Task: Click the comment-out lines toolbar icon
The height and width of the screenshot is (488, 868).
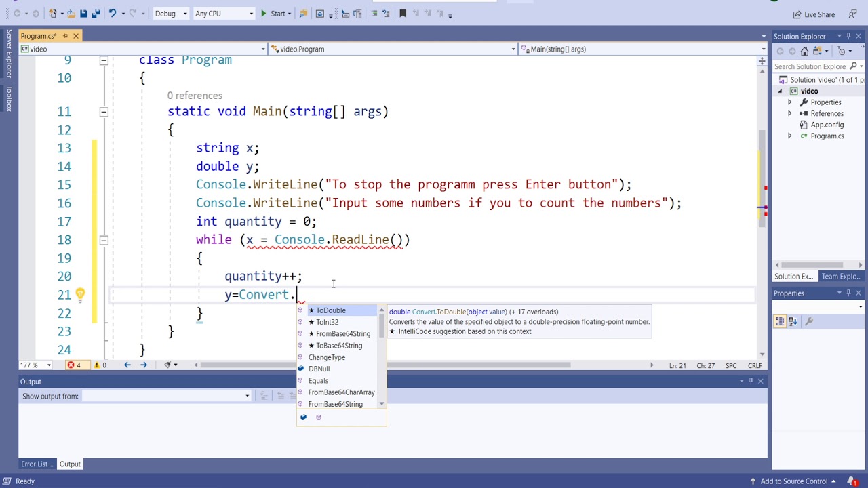Action: pyautogui.click(x=374, y=14)
